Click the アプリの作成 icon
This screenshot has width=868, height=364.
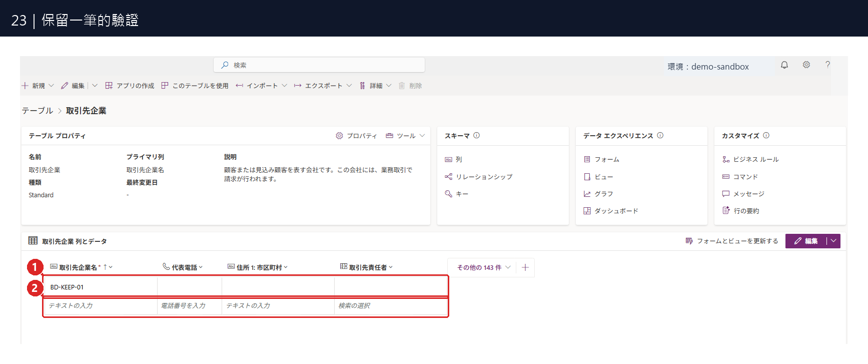point(109,86)
